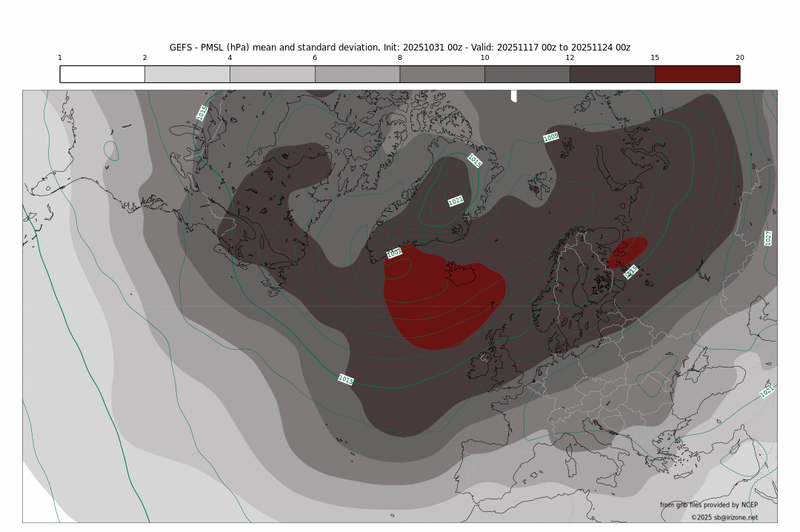
Task: Click the 10–12 dark gray colorbar segment
Action: pos(527,74)
